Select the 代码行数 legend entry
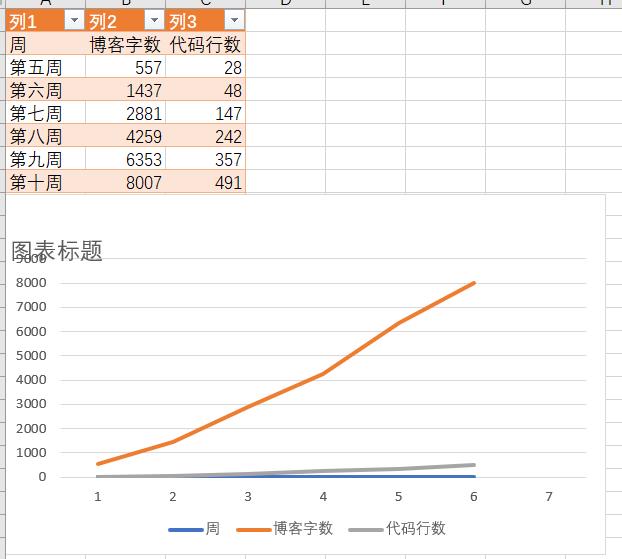The height and width of the screenshot is (559, 622). point(397,528)
